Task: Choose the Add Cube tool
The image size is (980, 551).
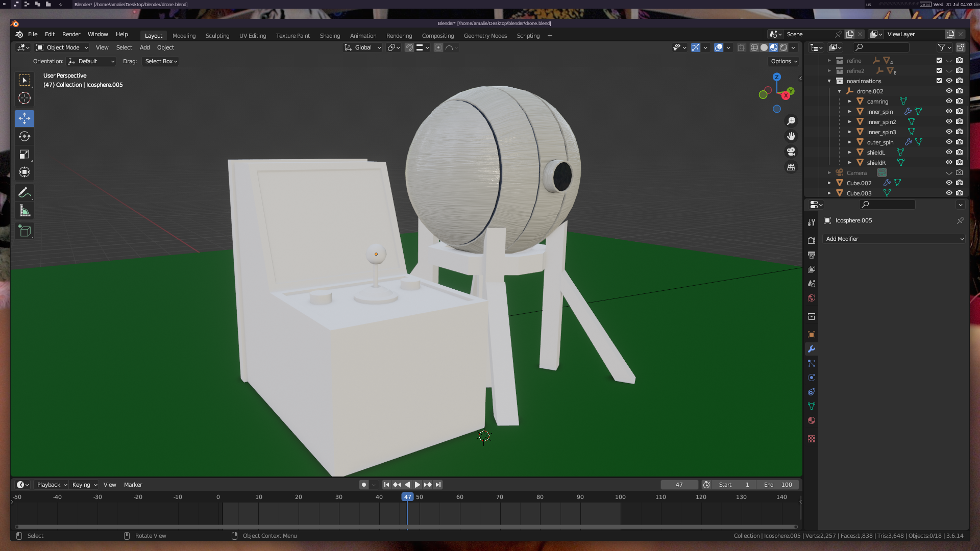Action: [24, 231]
